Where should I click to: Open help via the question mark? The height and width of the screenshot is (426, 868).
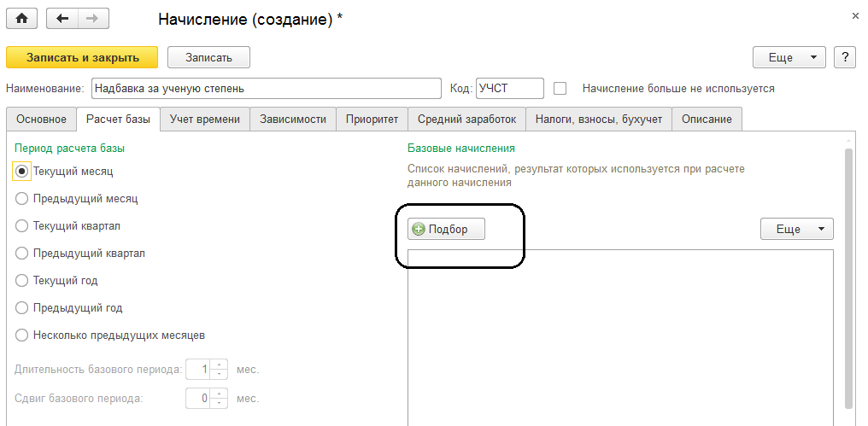pos(845,57)
